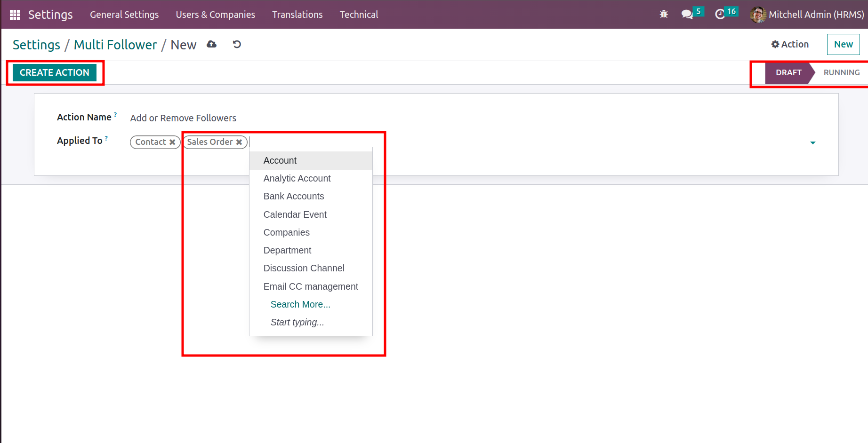Click the Action Name label
Image resolution: width=868 pixels, height=443 pixels.
84,117
